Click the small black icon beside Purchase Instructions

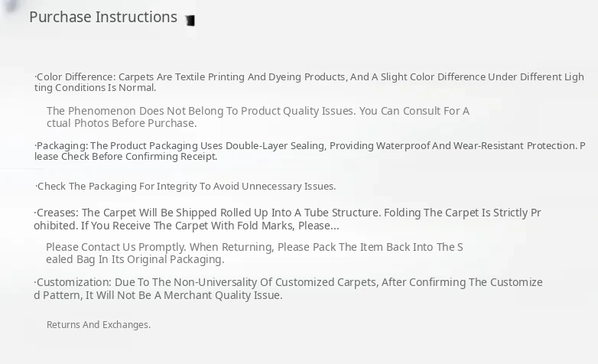190,21
